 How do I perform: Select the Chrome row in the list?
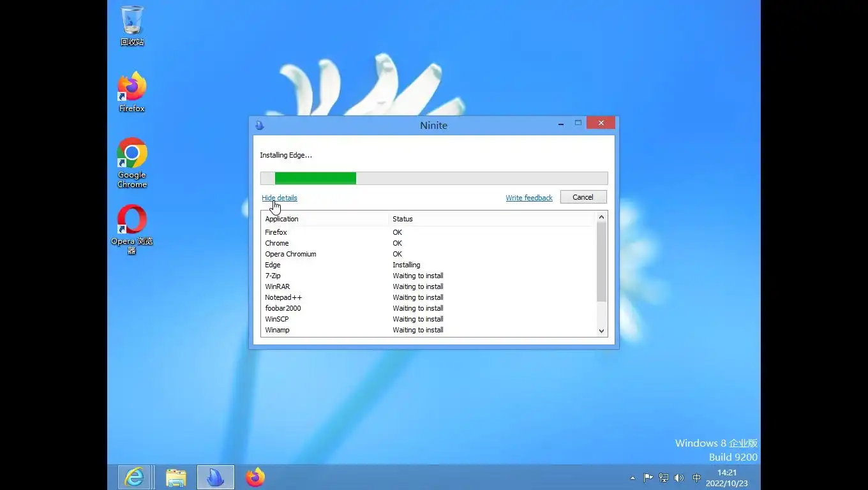click(x=428, y=243)
